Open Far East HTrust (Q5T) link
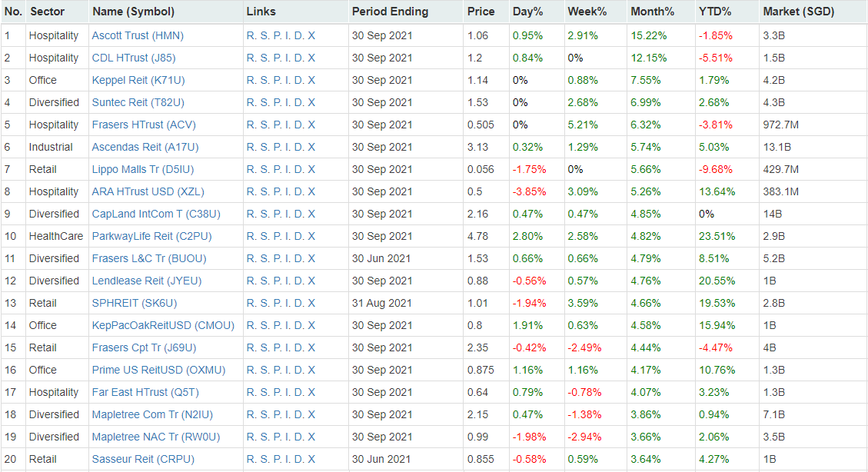The image size is (868, 472). [145, 392]
